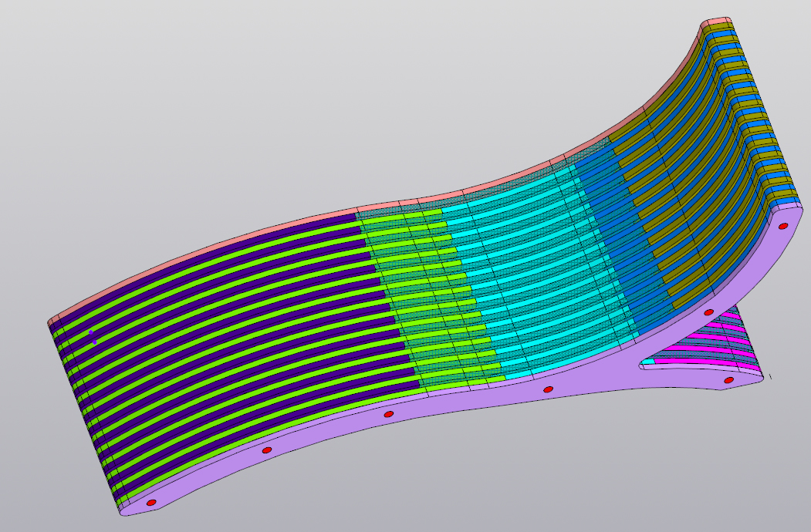Screen dimensions: 811x532
Task: Click the red hole at the model's bottom-left tip
Action: [x=151, y=503]
